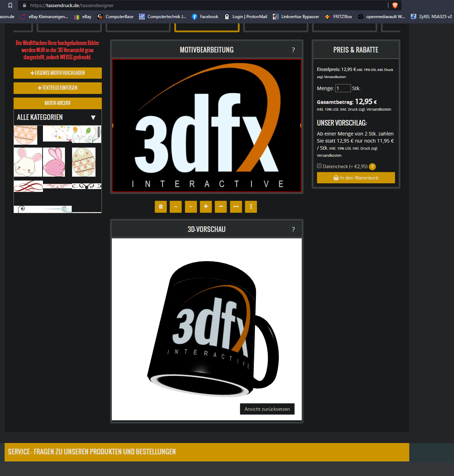
Task: Flip motif vertically with up-down arrows
Action: (251, 207)
